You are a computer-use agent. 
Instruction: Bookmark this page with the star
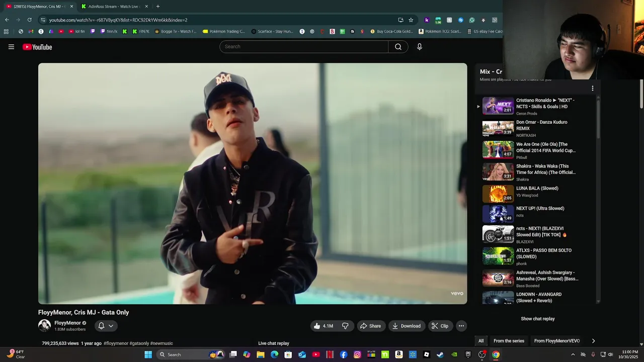tap(411, 20)
